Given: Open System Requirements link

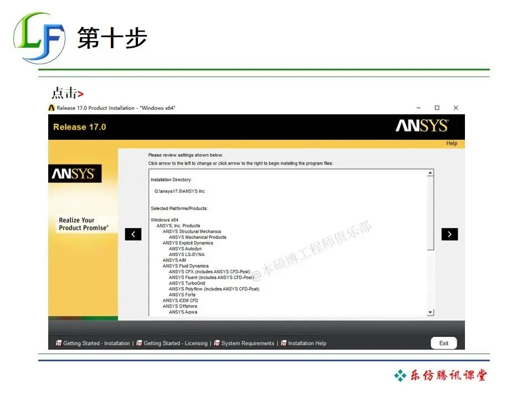Looking at the screenshot, I should [248, 344].
